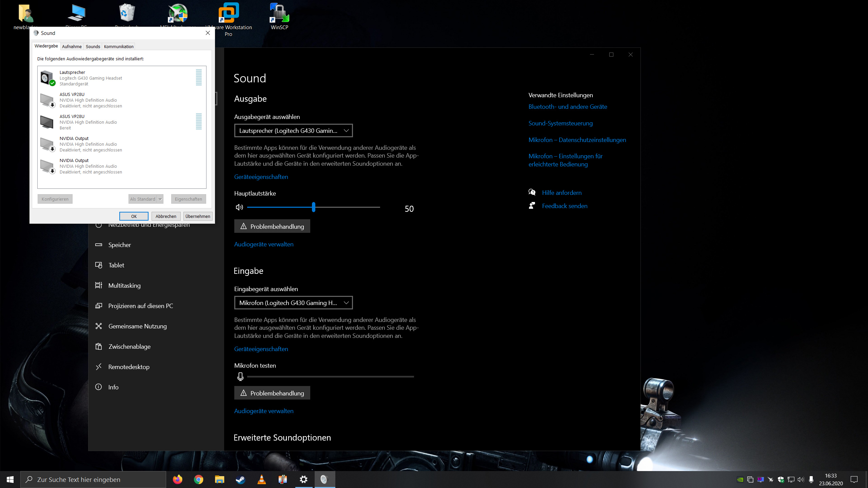This screenshot has height=488, width=868.
Task: Click the Hauptlautstärke volume slider
Action: click(313, 207)
